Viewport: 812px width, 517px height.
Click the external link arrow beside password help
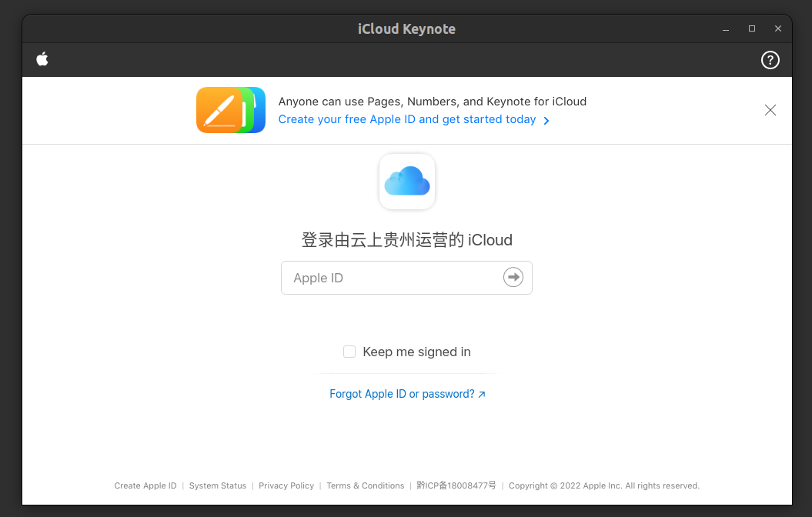pyautogui.click(x=482, y=394)
